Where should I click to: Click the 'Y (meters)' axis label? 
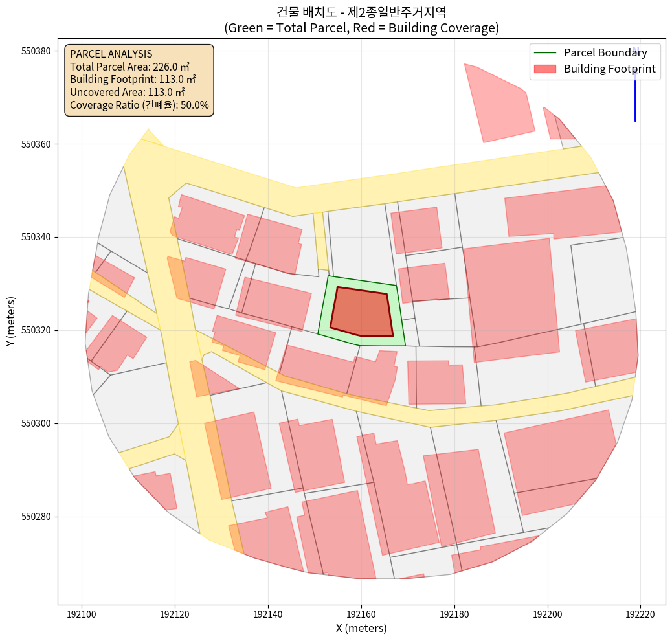coord(11,322)
